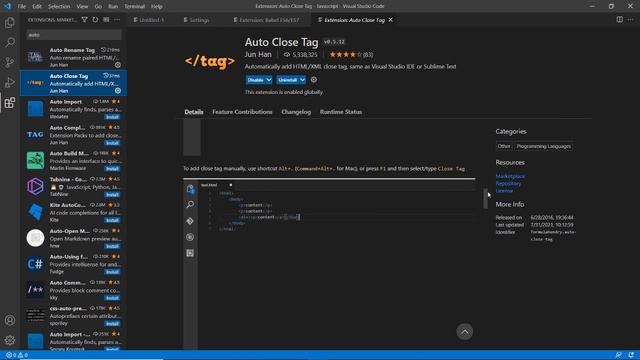Open the Manage gear in activity bar
Image resolution: width=640 pixels, height=360 pixels.
tap(10, 340)
